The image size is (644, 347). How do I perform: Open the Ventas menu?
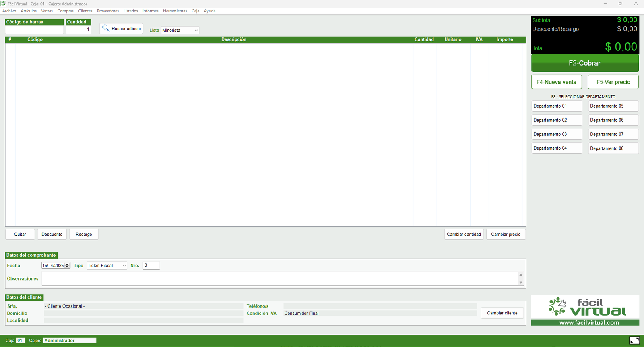(x=47, y=11)
